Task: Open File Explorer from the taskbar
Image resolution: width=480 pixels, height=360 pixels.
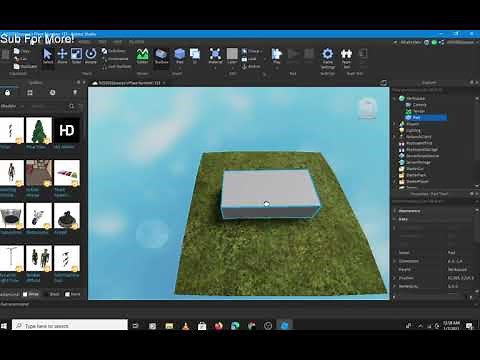Action: click(169, 325)
